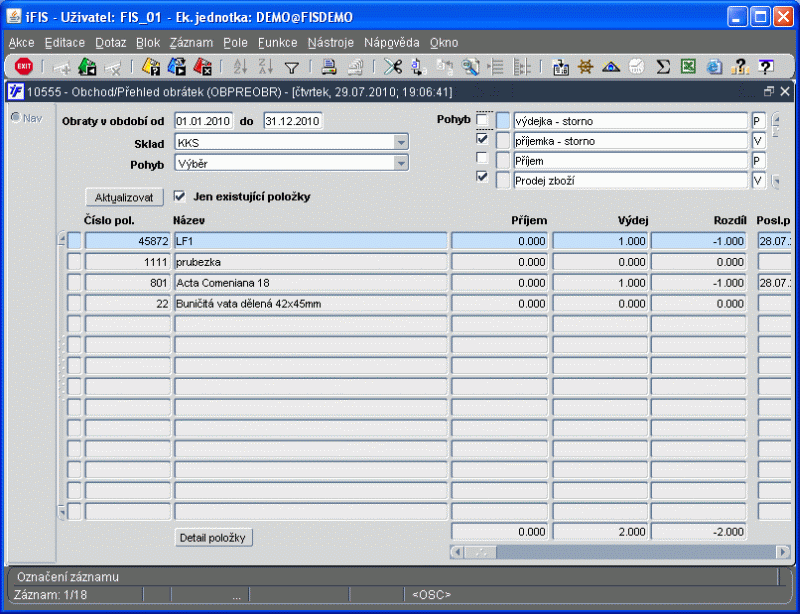
Task: Click the horizontal scrollbar left arrow
Action: point(457,552)
